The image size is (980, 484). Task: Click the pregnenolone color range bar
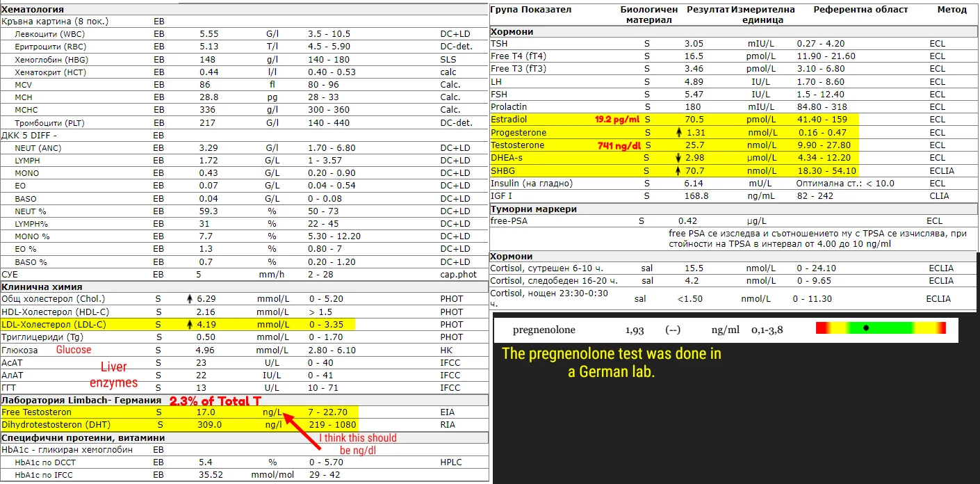click(x=881, y=328)
